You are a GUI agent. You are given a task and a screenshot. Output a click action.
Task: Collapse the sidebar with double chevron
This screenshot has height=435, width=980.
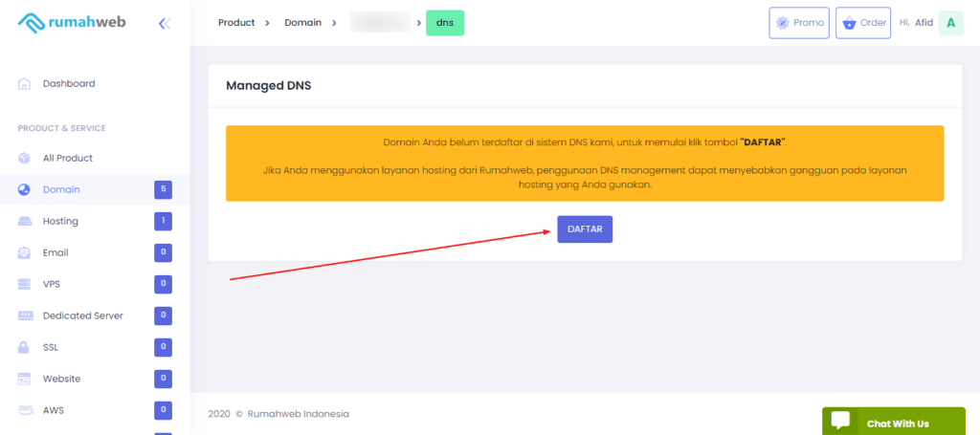click(165, 24)
